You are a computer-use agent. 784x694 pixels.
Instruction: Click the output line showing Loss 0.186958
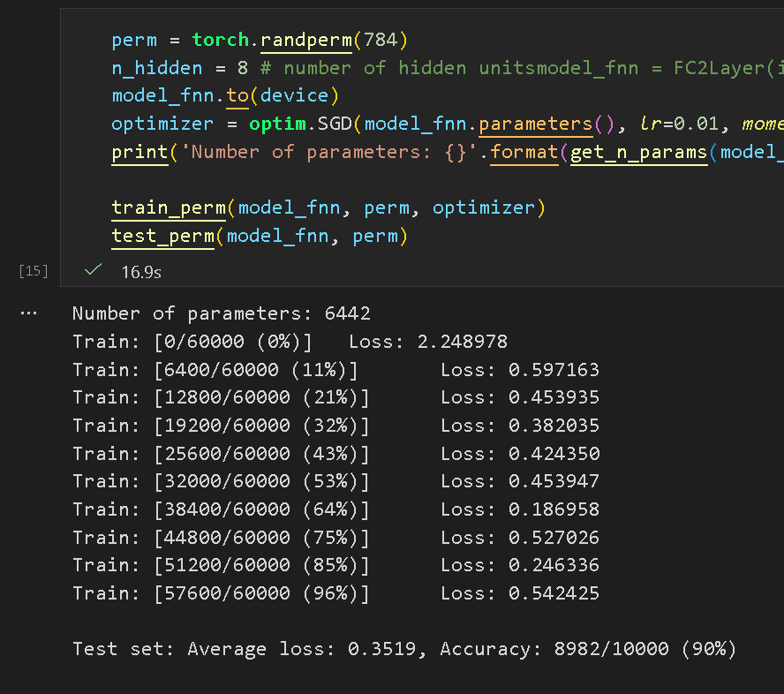pos(335,509)
